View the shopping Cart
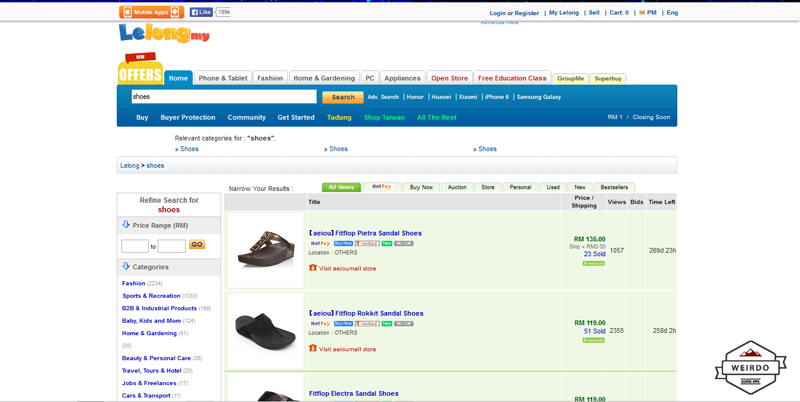This screenshot has width=800, height=402. click(x=619, y=13)
